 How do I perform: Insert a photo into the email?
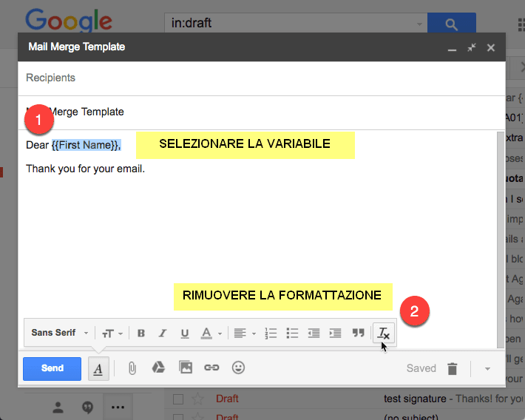pyautogui.click(x=186, y=367)
